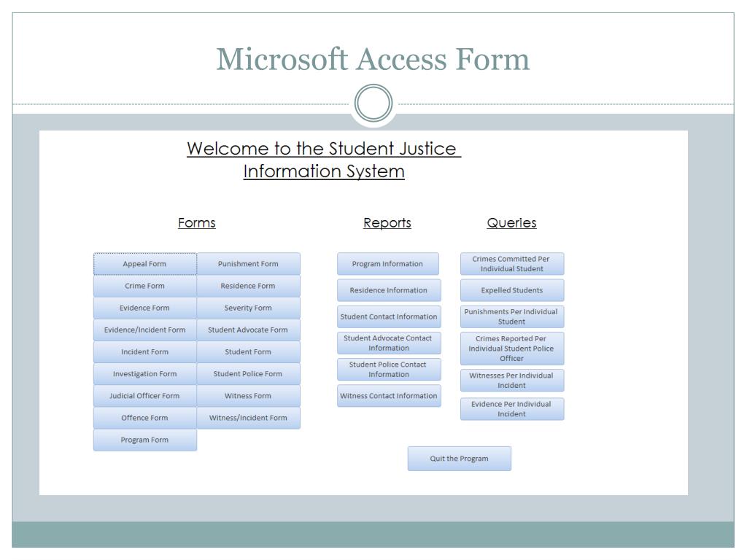Open the Severity Form

[x=248, y=308]
